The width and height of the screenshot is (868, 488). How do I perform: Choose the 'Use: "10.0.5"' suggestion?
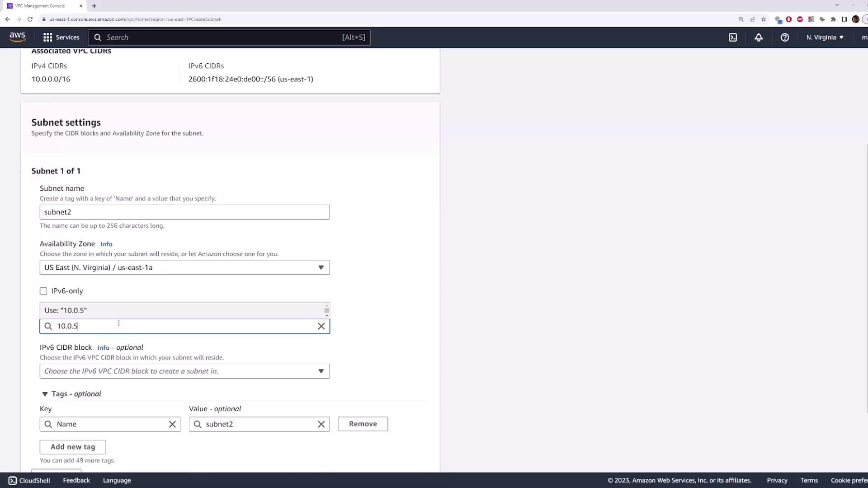click(181, 310)
